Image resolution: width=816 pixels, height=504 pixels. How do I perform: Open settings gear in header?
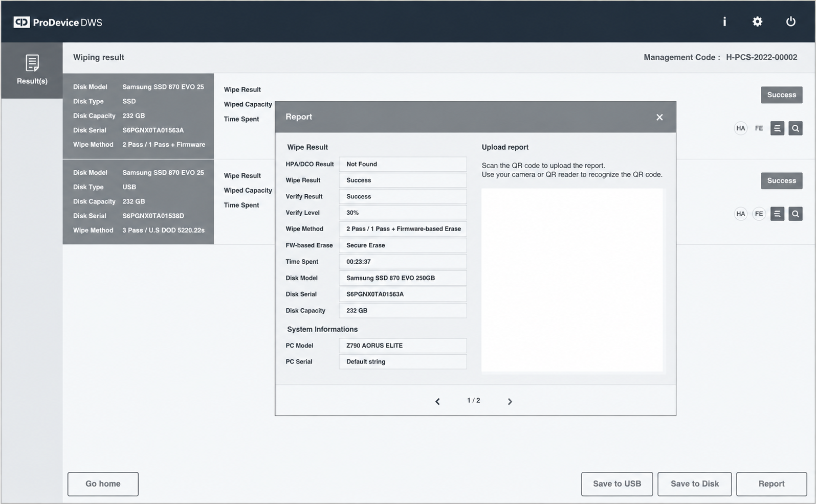(x=757, y=21)
